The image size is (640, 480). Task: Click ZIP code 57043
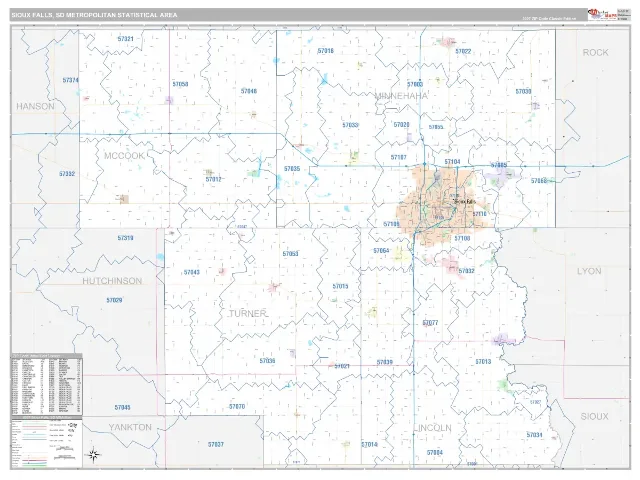[191, 273]
